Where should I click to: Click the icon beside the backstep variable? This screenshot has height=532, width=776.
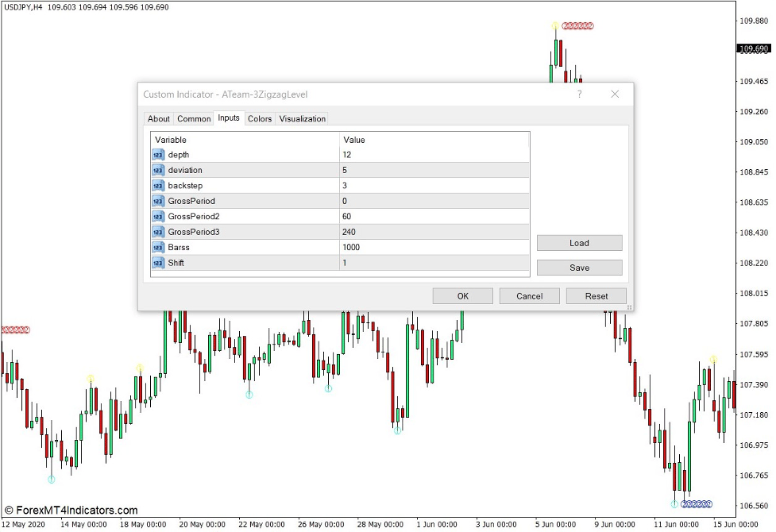tap(158, 186)
